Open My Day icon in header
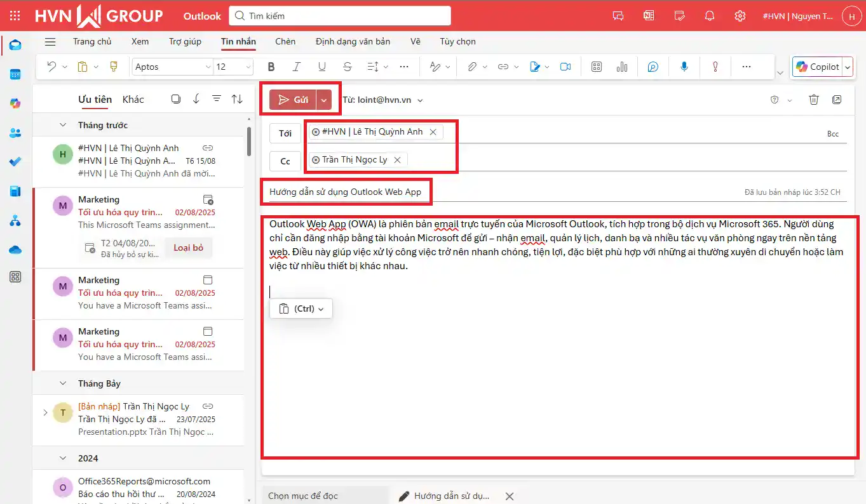 tap(679, 16)
